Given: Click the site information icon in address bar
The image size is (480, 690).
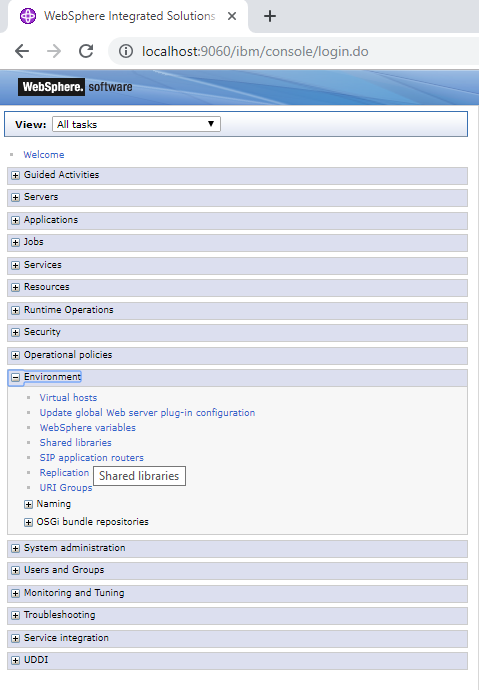Looking at the screenshot, I should coord(125,51).
